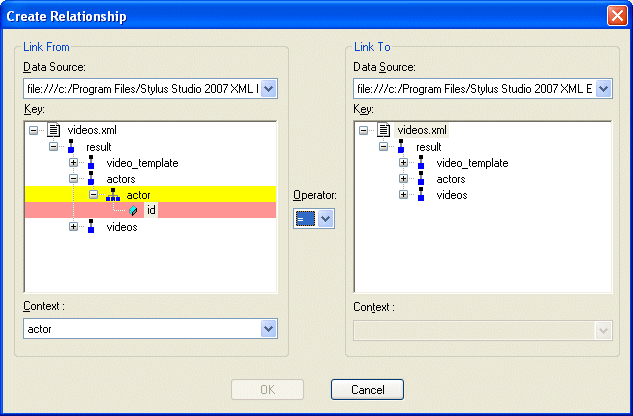The height and width of the screenshot is (416, 633).
Task: Click the actors element icon in Link To tree
Action: click(x=421, y=179)
